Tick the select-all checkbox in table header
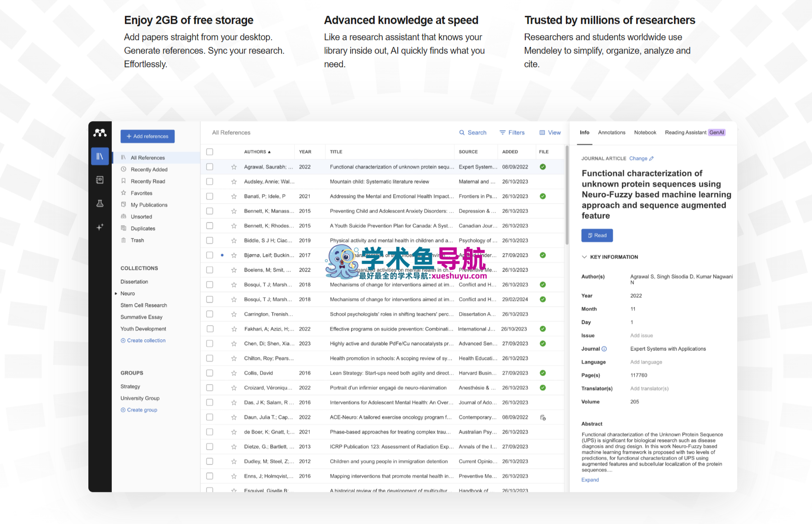Image resolution: width=812 pixels, height=524 pixels. [210, 152]
